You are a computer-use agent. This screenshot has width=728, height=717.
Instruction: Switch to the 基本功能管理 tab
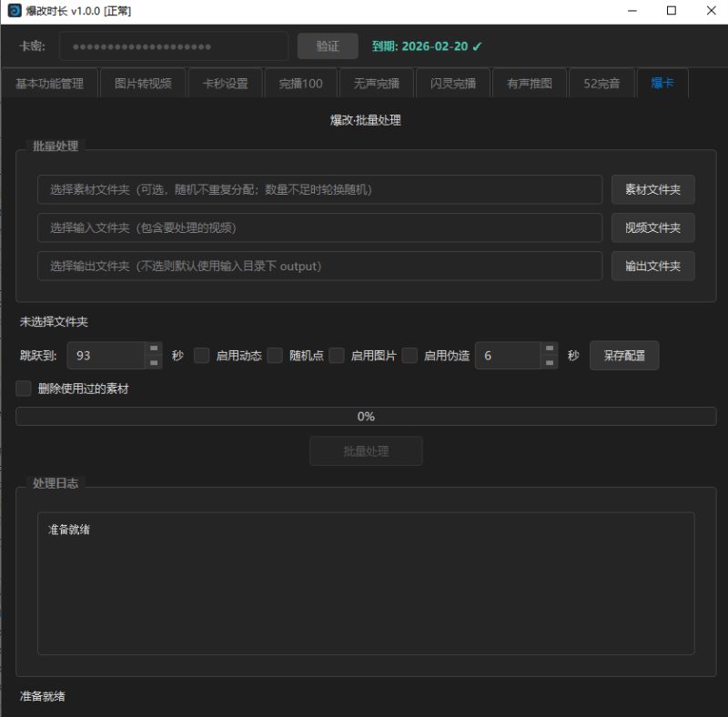49,84
